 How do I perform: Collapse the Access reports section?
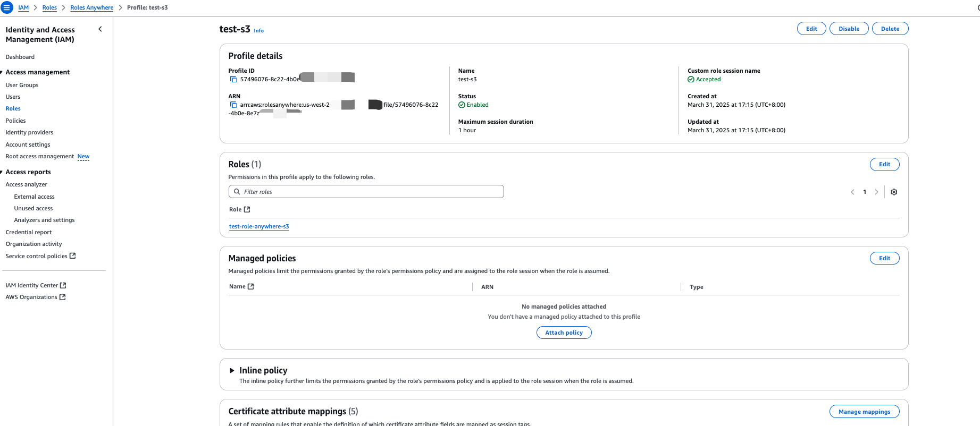[2, 172]
